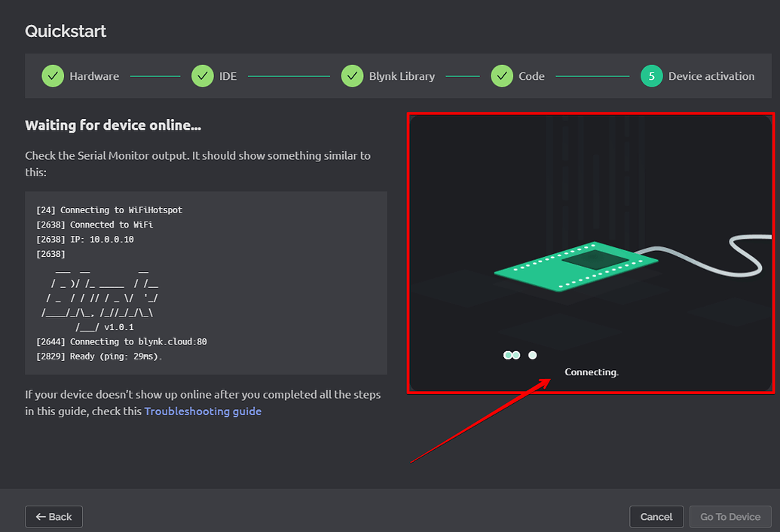
Task: Click the IDE step green checkmark icon
Action: tap(202, 76)
